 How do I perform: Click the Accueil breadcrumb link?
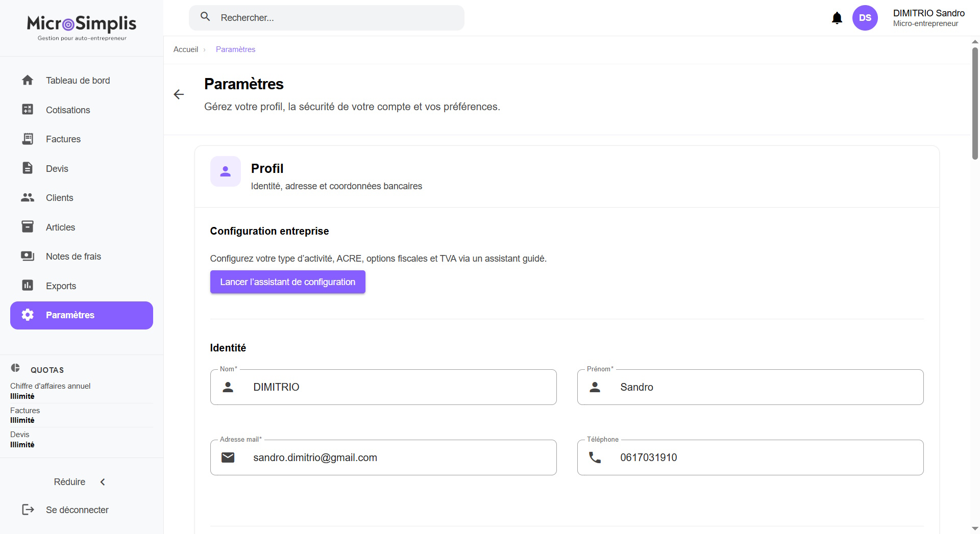186,49
